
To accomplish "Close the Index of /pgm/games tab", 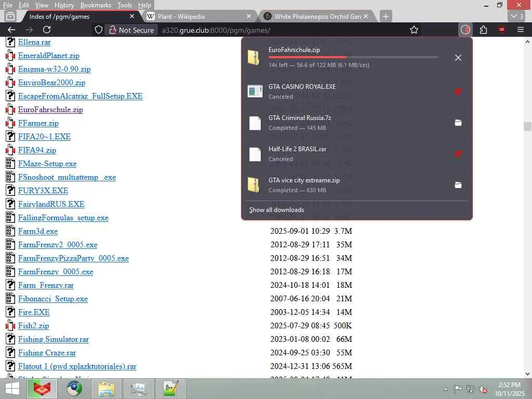I will pyautogui.click(x=132, y=16).
